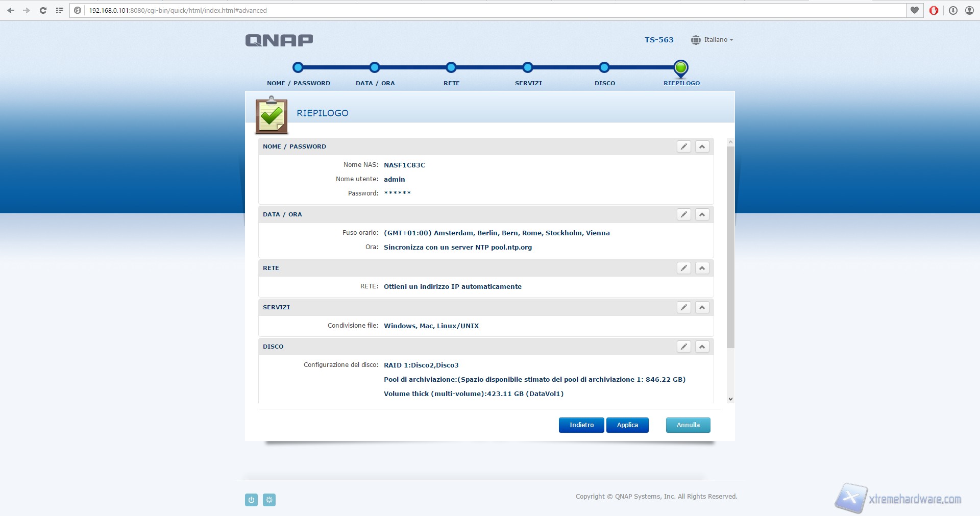
Task: Go to the Rete wizard step
Action: pos(451,68)
